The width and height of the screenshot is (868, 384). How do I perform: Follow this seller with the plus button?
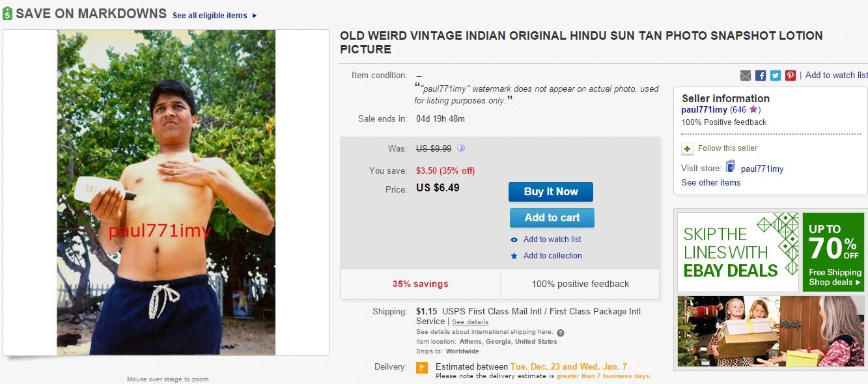(x=688, y=149)
